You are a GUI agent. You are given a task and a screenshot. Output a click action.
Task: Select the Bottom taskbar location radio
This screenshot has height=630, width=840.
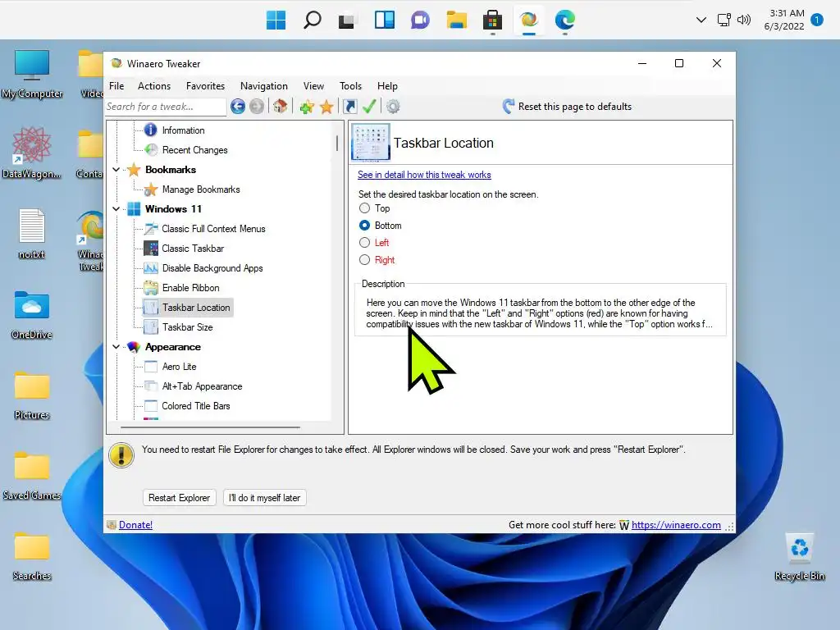pyautogui.click(x=365, y=226)
